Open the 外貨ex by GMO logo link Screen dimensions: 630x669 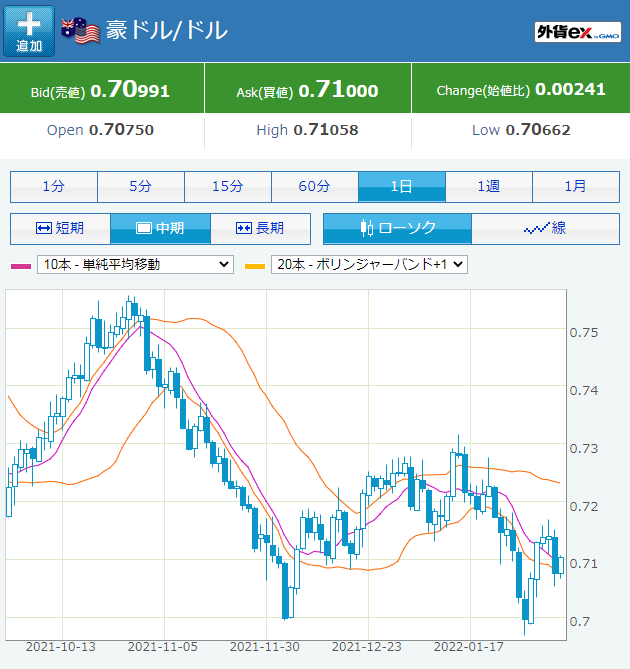pyautogui.click(x=578, y=32)
